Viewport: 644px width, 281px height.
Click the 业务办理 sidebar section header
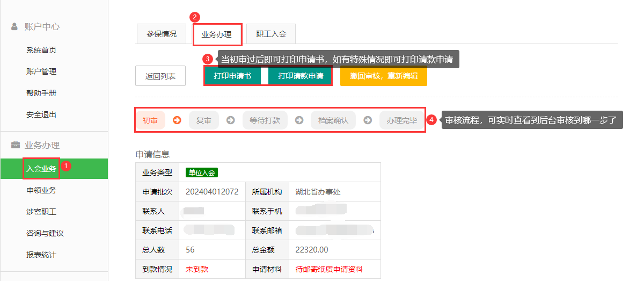[42, 145]
